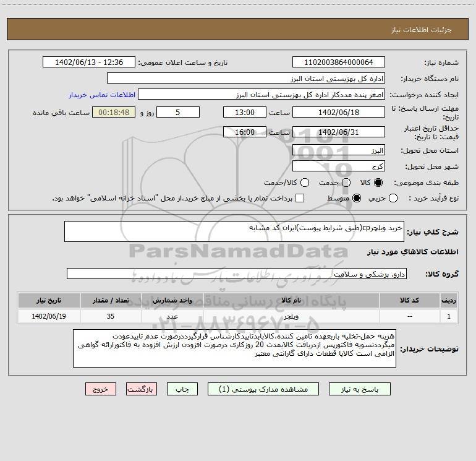Click the deadline time field 13:00
476x461 pixels.
point(245,112)
